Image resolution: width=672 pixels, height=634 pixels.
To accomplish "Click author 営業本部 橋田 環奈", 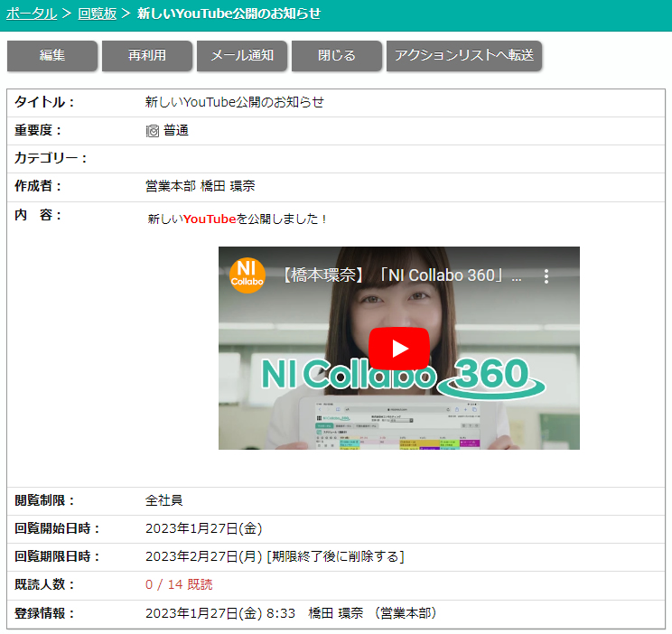I will coord(201,186).
